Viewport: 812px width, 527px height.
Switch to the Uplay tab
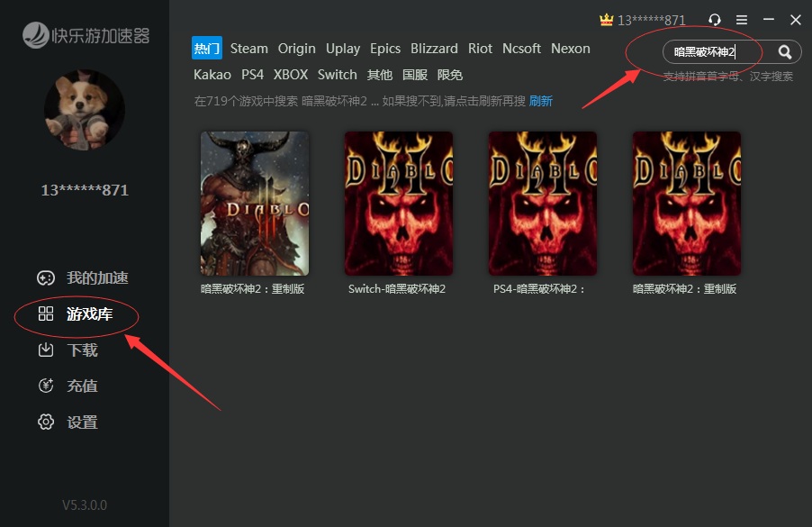point(343,49)
